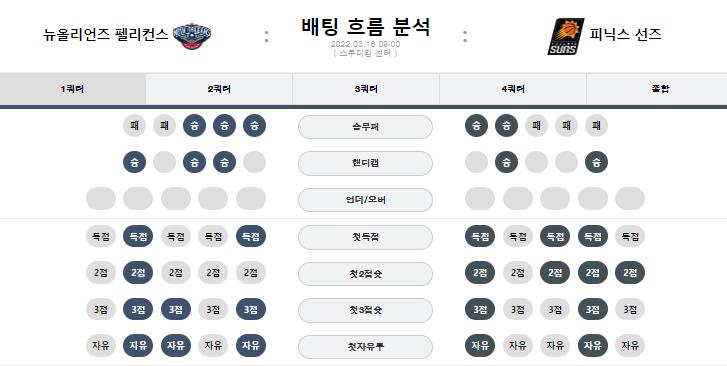The image size is (727, 366).
Task: Click the last 자유 circle on Suns side
Action: pyautogui.click(x=630, y=346)
